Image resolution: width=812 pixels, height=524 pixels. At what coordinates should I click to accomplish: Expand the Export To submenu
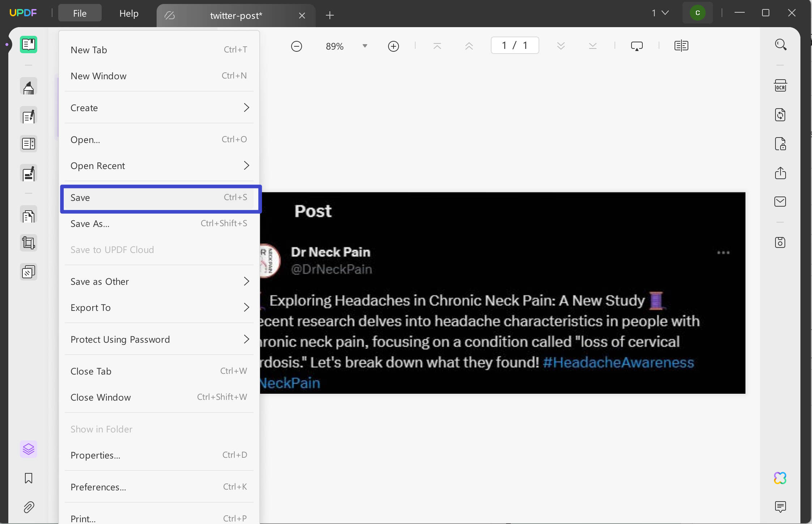click(x=159, y=308)
